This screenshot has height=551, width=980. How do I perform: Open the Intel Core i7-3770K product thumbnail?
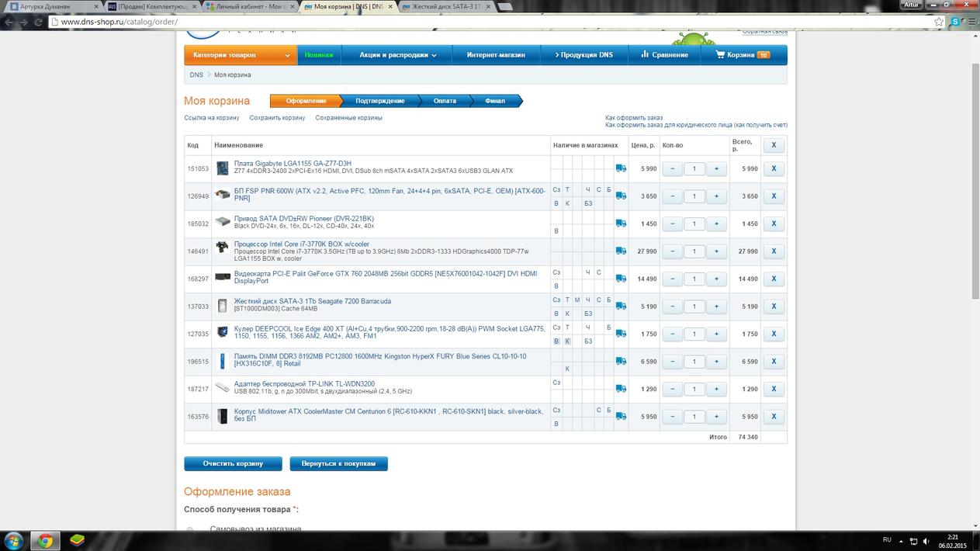223,248
